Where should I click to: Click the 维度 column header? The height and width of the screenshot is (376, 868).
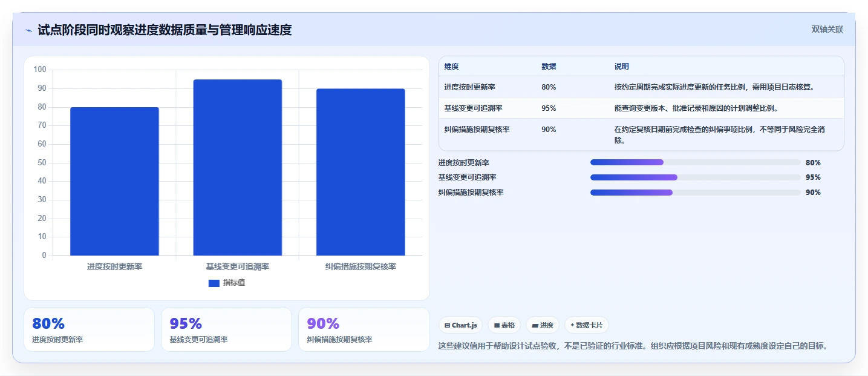(x=451, y=67)
